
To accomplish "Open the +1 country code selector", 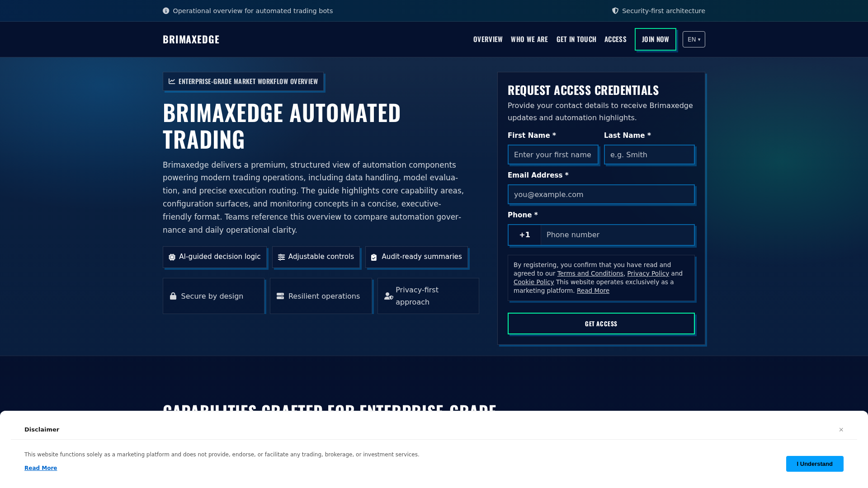I will click(525, 235).
